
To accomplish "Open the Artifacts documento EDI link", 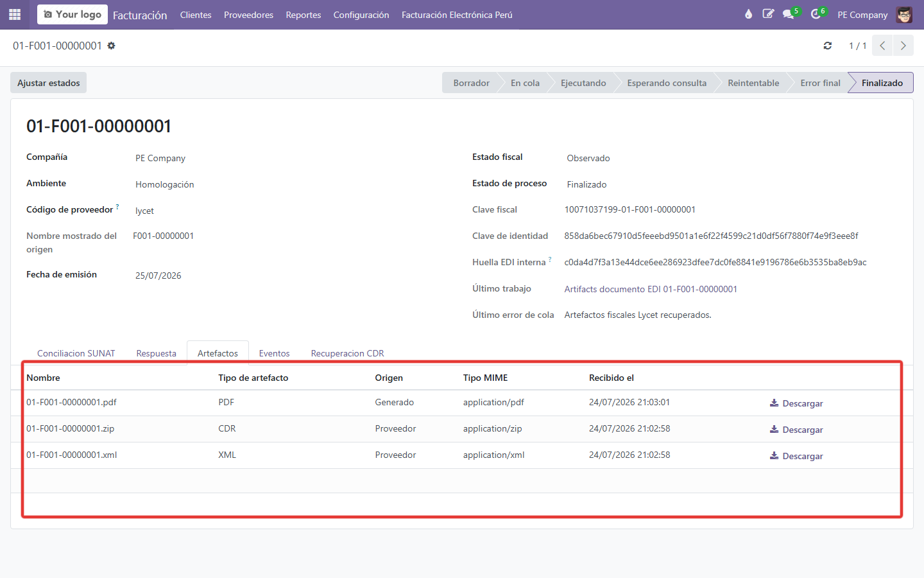I will coord(651,289).
